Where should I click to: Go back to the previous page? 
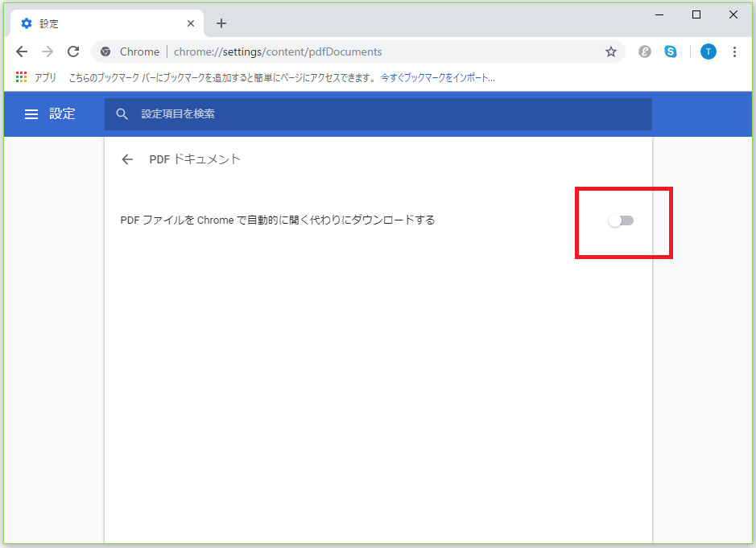(22, 52)
